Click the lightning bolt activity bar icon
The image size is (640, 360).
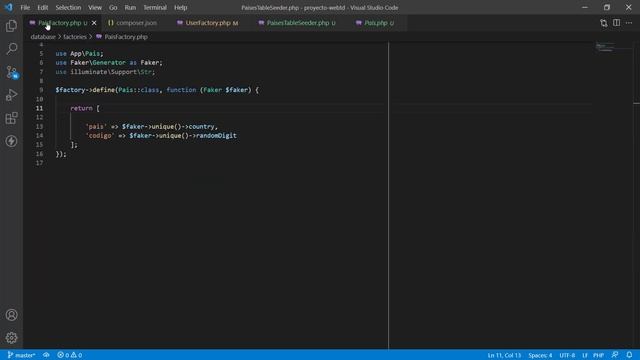point(11,141)
